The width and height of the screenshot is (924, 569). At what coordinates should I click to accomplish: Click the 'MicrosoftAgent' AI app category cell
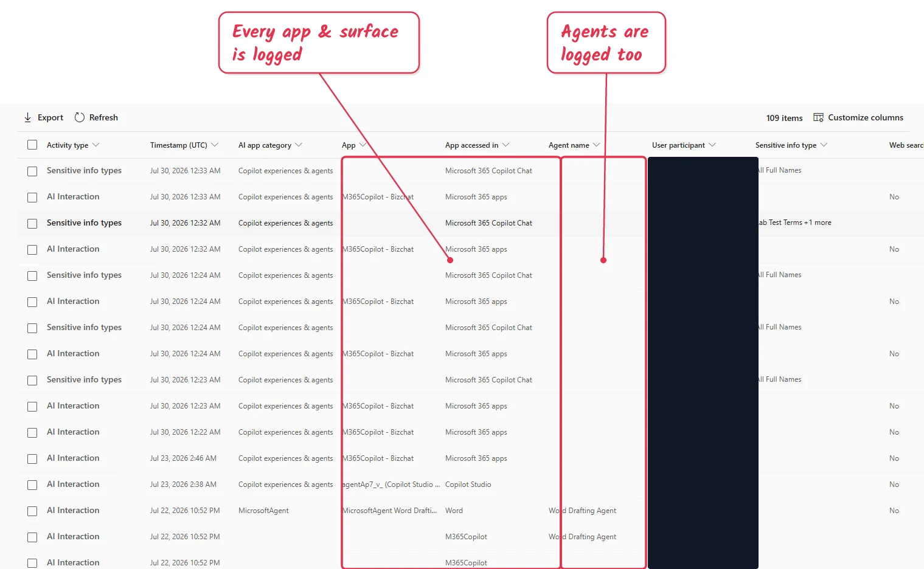[x=263, y=511]
